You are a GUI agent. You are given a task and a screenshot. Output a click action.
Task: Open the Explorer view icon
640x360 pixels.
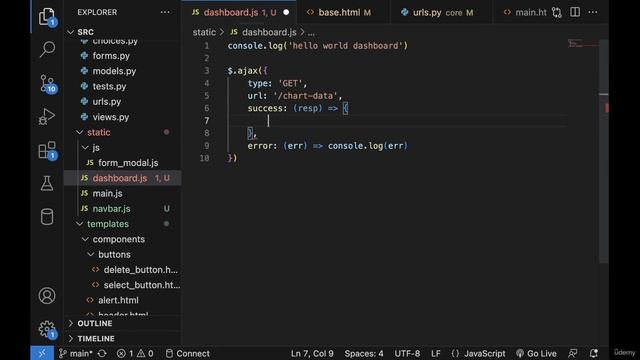(47, 17)
